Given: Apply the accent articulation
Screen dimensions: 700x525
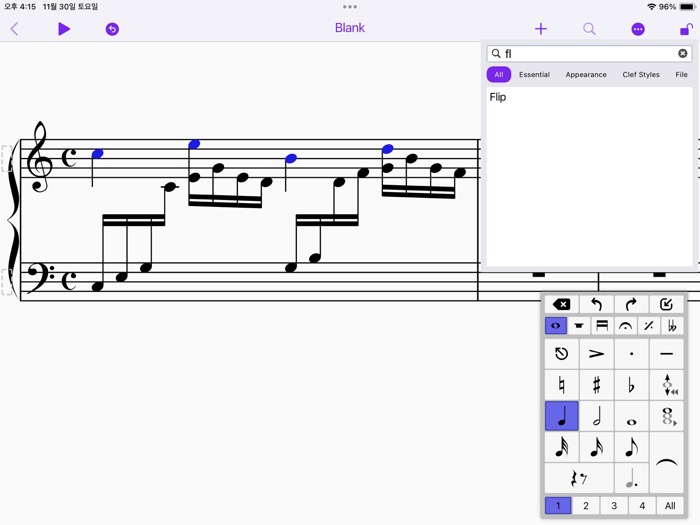Looking at the screenshot, I should 596,354.
